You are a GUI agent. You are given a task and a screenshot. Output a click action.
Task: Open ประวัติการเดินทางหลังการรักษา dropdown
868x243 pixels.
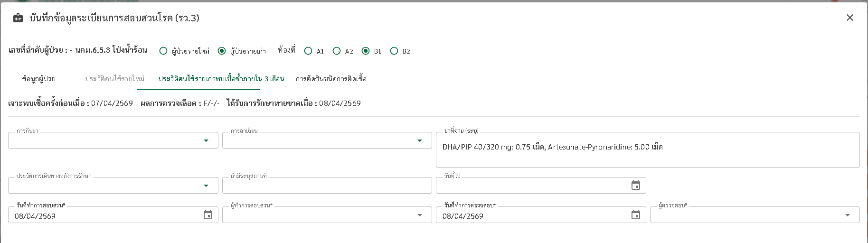[206, 186]
